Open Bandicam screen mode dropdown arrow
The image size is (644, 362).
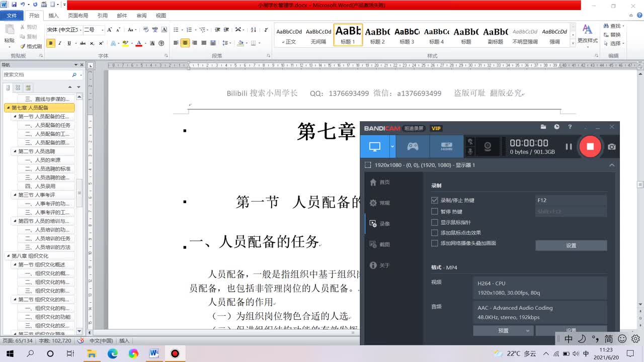(392, 146)
